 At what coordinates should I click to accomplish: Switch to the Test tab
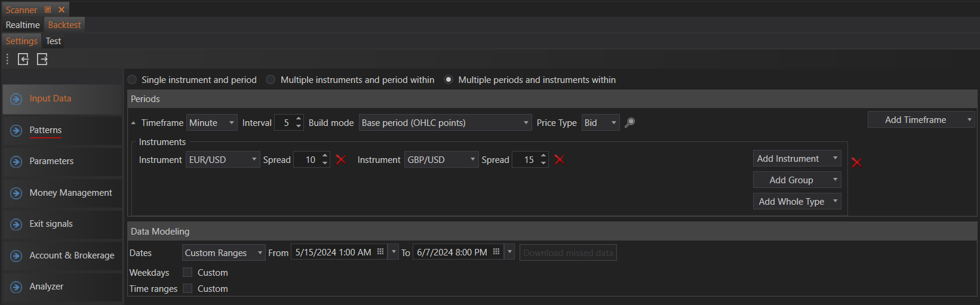pyautogui.click(x=53, y=41)
